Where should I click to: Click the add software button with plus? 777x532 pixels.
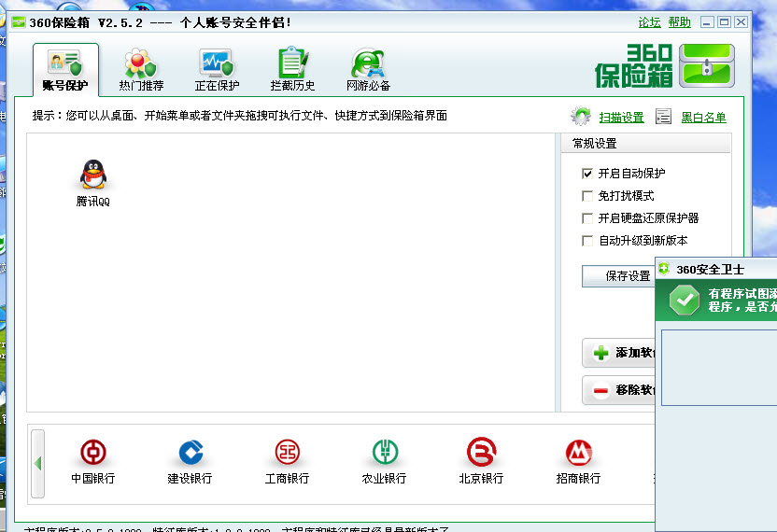pyautogui.click(x=619, y=353)
